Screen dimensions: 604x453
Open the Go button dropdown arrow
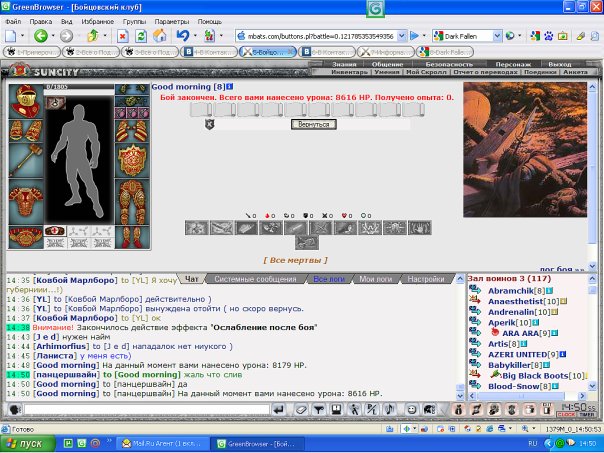[x=424, y=36]
